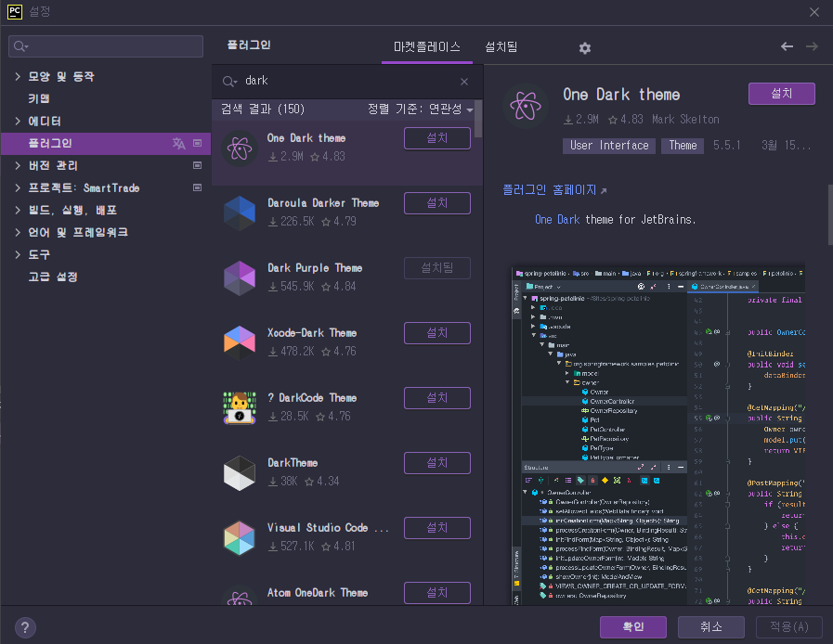Viewport: 833px width, 644px height.
Task: Click the plugin detail panel scrollbar
Action: point(830,214)
